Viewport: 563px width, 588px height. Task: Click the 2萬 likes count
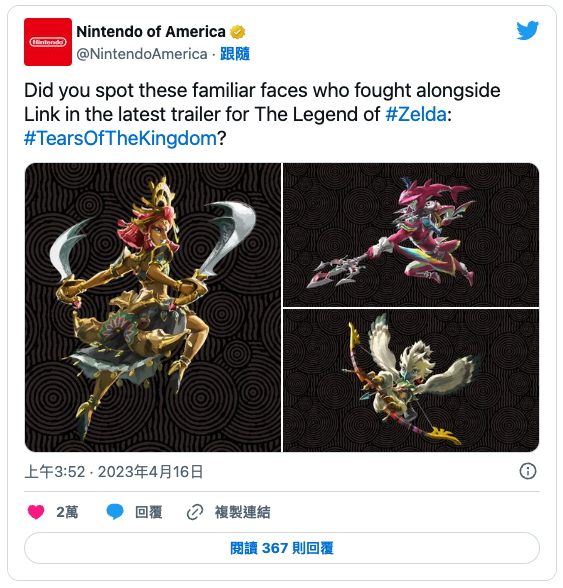67,512
